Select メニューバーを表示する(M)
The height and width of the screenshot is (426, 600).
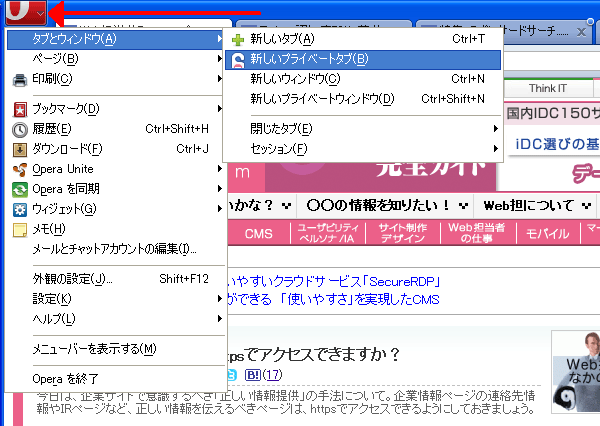click(x=115, y=349)
